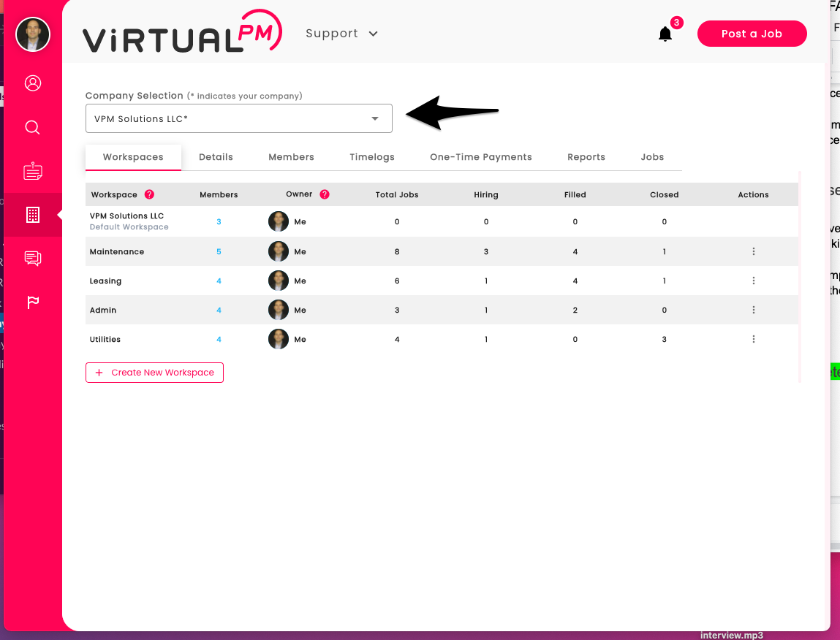Open members count 3 for VPM Solutions LLC

point(219,221)
